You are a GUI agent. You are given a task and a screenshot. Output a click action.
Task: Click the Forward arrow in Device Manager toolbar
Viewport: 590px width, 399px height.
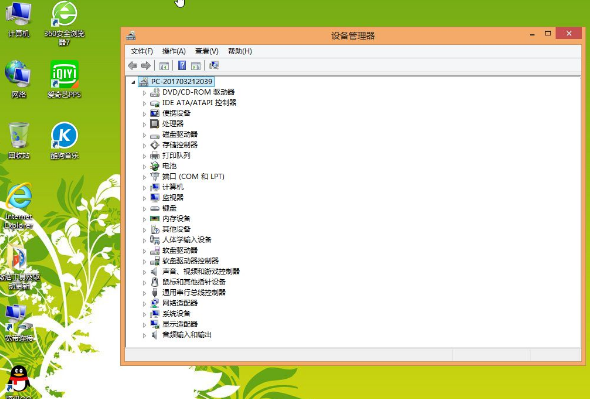(146, 65)
